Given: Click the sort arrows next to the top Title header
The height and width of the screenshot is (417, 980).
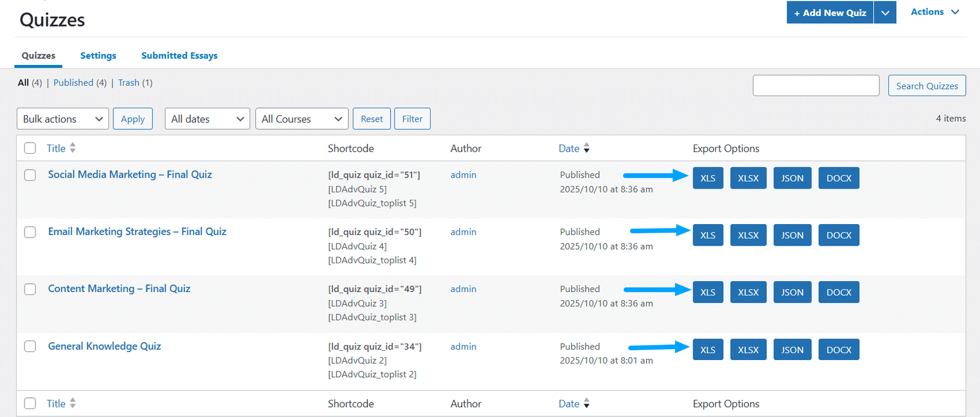Looking at the screenshot, I should (73, 148).
